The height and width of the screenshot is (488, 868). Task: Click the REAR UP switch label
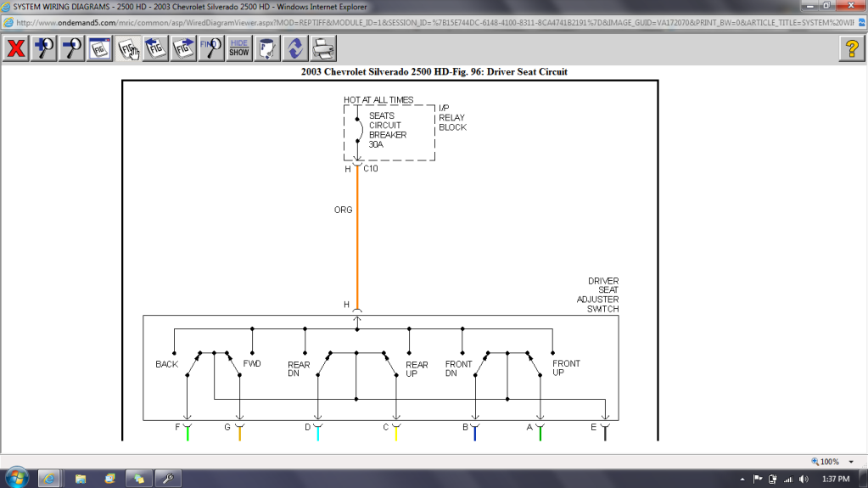tap(417, 369)
